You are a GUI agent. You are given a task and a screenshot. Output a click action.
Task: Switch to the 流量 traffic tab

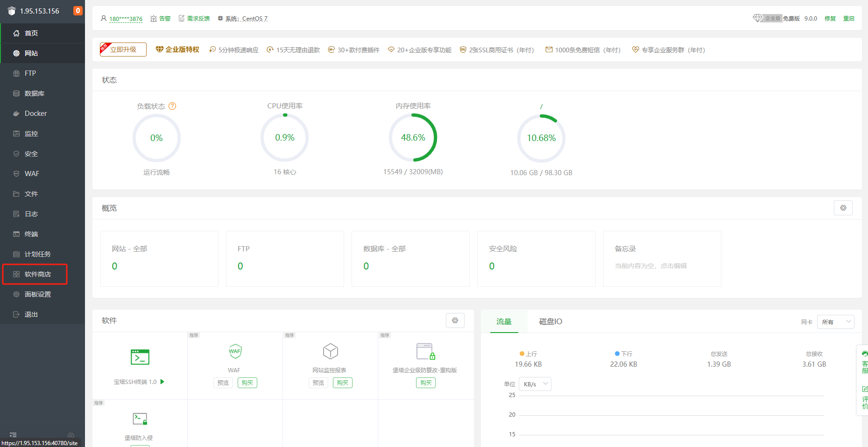pos(504,321)
